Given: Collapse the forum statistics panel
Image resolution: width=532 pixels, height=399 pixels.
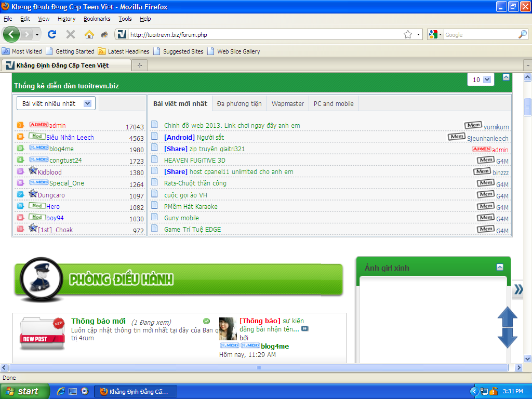Looking at the screenshot, I should (506, 77).
